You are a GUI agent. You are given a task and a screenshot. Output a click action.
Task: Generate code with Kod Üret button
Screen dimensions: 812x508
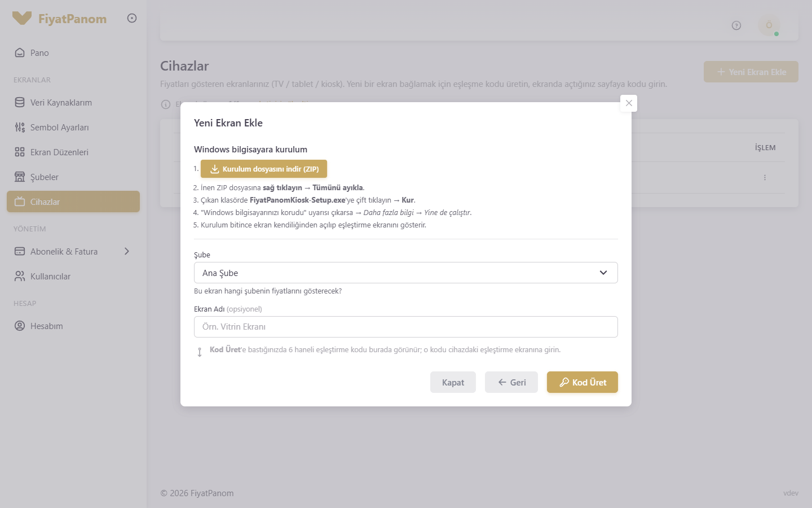coord(582,382)
